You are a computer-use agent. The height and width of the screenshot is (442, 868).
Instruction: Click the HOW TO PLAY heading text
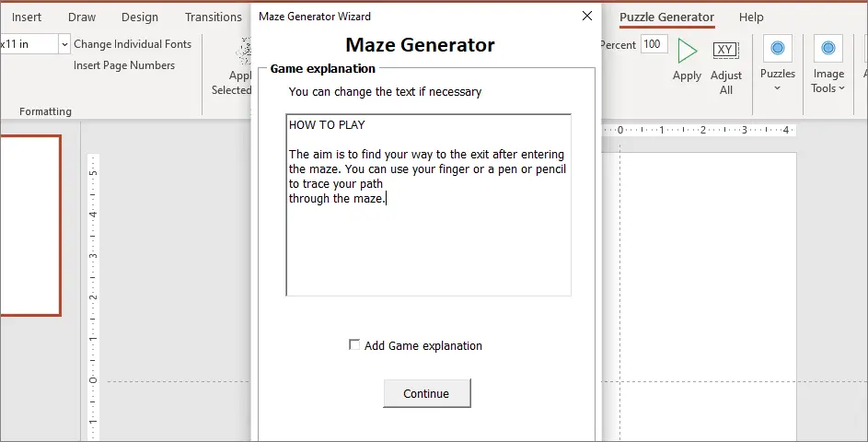coord(327,124)
